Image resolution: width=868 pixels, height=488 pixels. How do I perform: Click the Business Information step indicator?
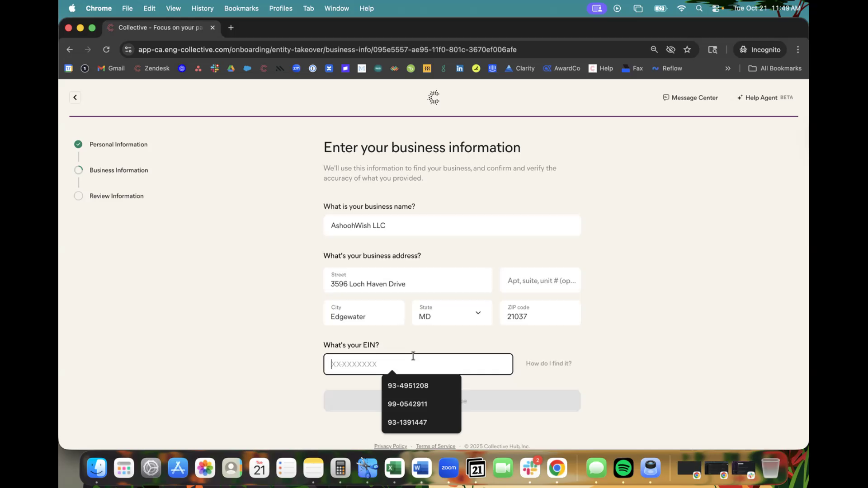click(79, 170)
